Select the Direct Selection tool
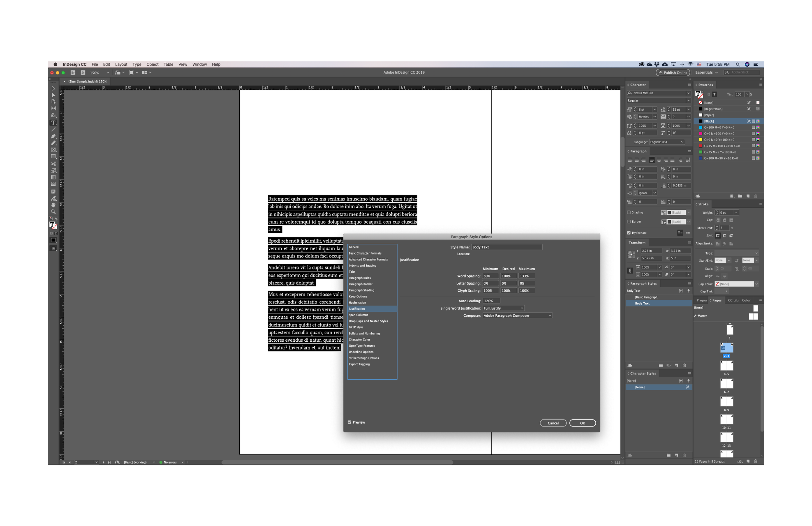Viewport: 812px width, 526px height. [x=53, y=95]
